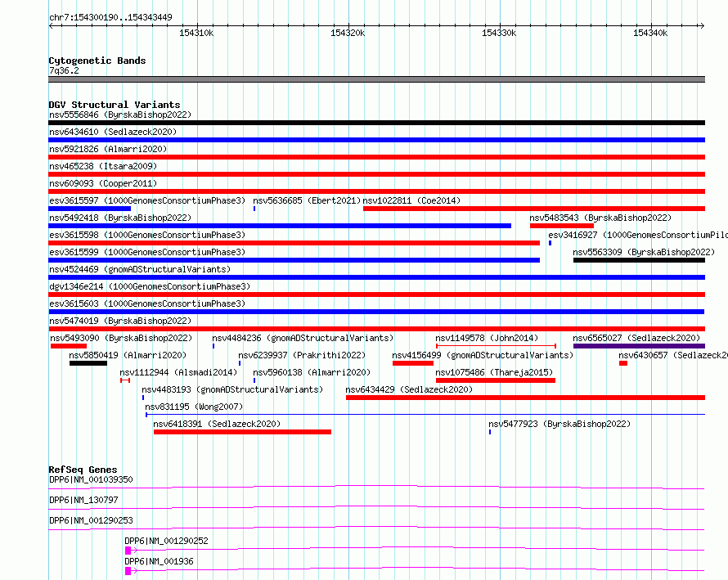
Task: Click nsv5850419 black variant bar
Action: 88,363
